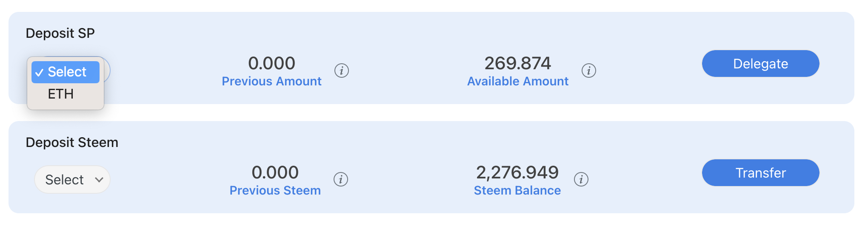Open the info icon next to Previous Steem
Image resolution: width=868 pixels, height=226 pixels.
coord(340,180)
